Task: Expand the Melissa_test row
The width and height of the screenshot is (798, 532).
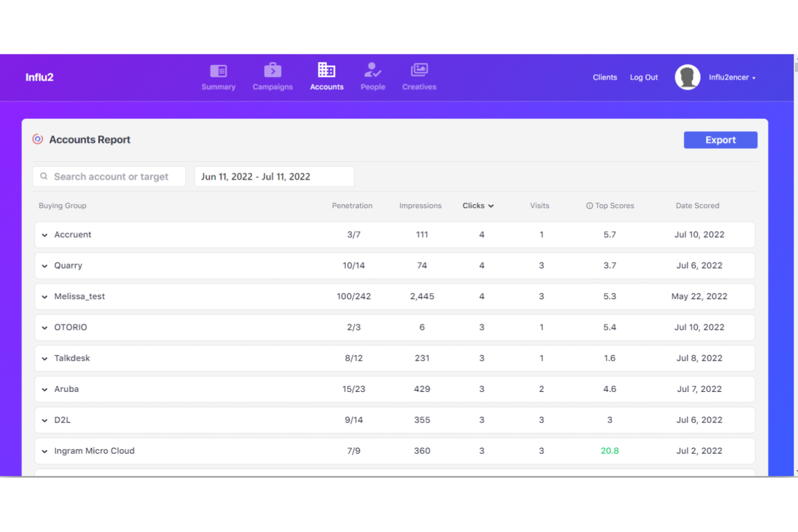Action: point(45,296)
